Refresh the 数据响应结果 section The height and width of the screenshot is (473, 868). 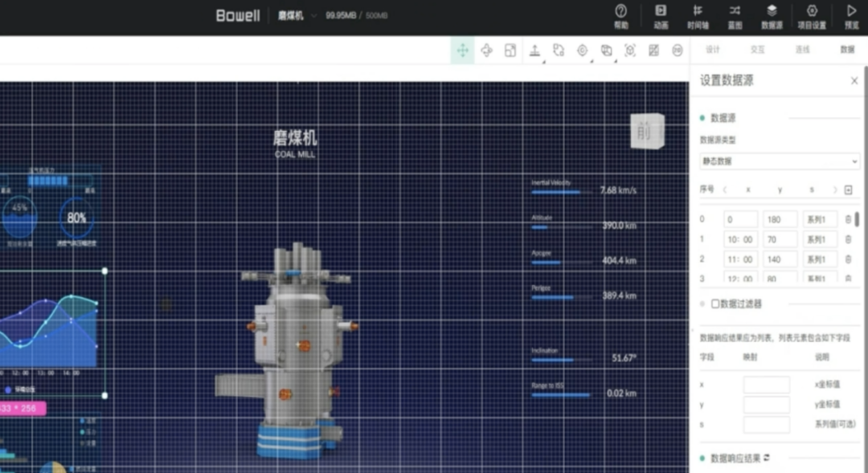click(767, 458)
